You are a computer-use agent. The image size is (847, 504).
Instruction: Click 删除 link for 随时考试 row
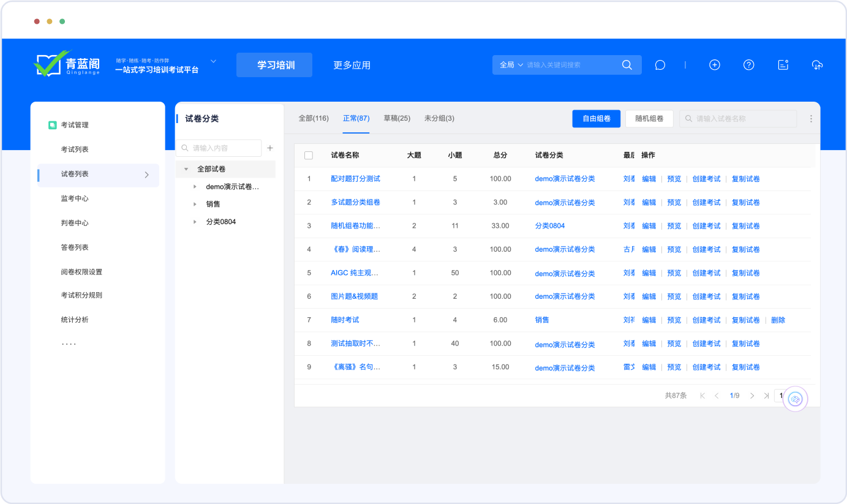click(x=778, y=320)
